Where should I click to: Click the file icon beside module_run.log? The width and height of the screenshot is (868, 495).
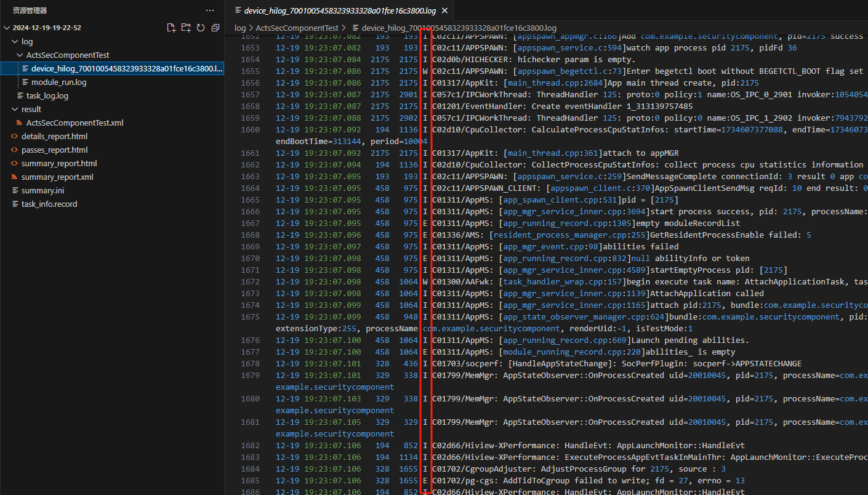[25, 82]
